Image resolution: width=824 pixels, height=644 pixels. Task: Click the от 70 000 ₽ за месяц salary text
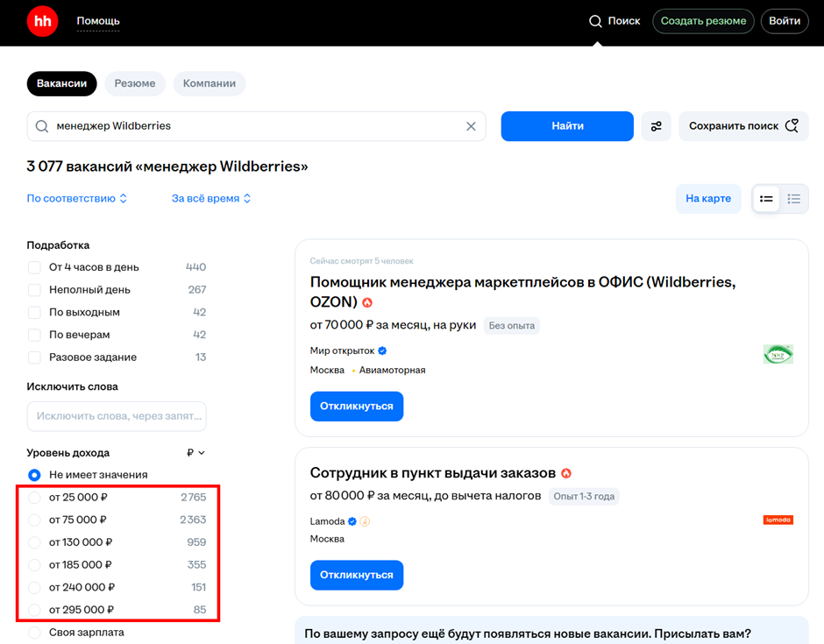(393, 325)
